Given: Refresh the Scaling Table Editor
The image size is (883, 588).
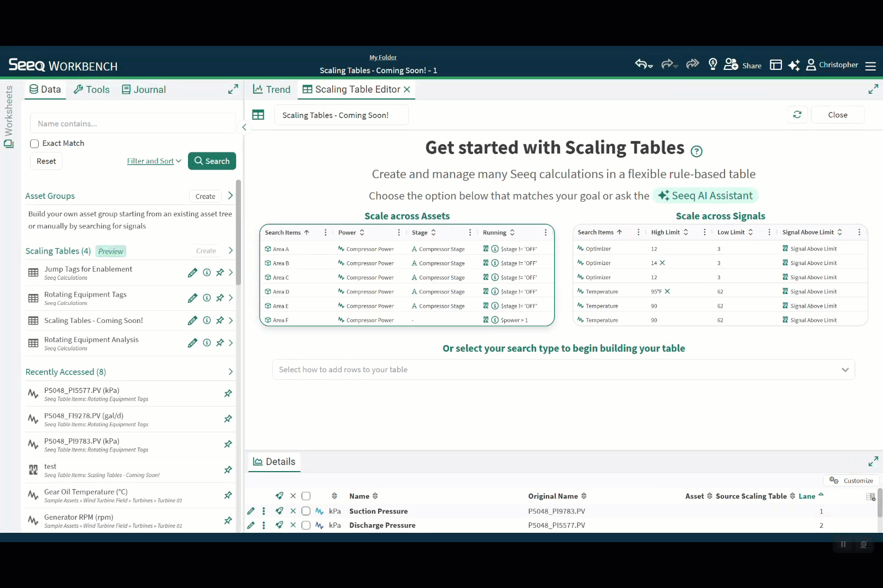Looking at the screenshot, I should click(x=797, y=115).
